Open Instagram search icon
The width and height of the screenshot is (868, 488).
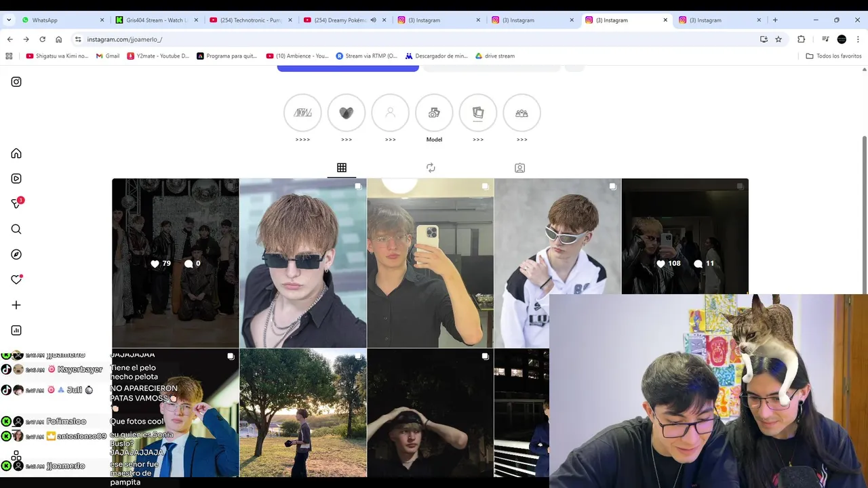[x=16, y=229]
